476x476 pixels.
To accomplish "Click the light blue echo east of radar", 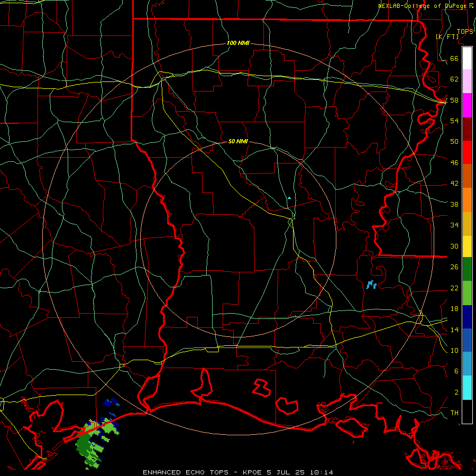I will (x=371, y=285).
